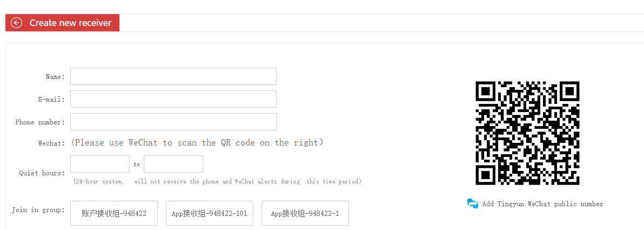
Task: Click the 24-hour system note text
Action: click(217, 182)
